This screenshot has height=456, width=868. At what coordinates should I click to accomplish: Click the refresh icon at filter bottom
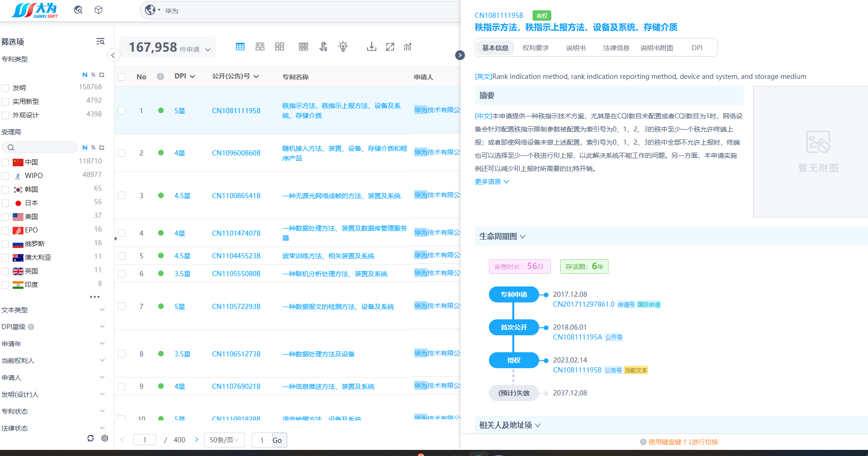[91, 438]
